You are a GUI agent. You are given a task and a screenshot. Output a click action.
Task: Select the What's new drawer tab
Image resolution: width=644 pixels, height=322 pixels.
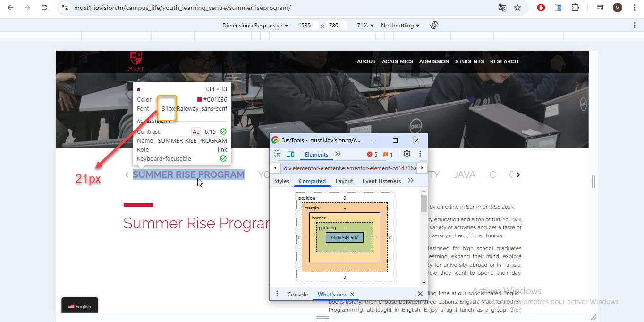click(332, 294)
